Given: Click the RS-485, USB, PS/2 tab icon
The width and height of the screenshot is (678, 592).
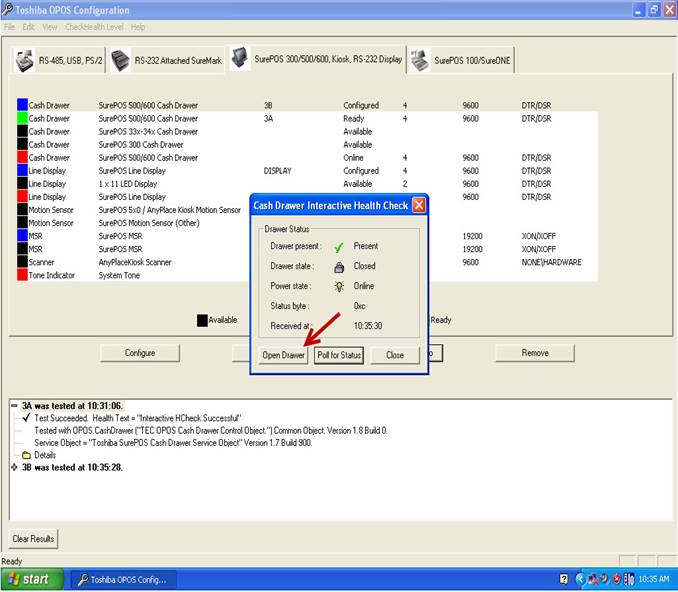Looking at the screenshot, I should [25, 59].
